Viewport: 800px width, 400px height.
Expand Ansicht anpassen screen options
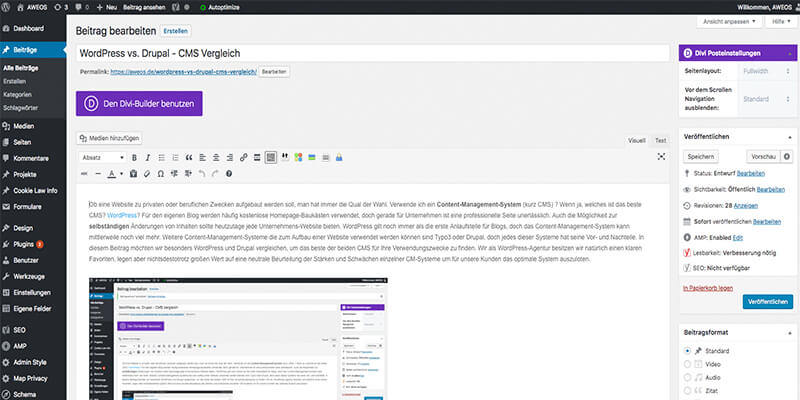729,22
